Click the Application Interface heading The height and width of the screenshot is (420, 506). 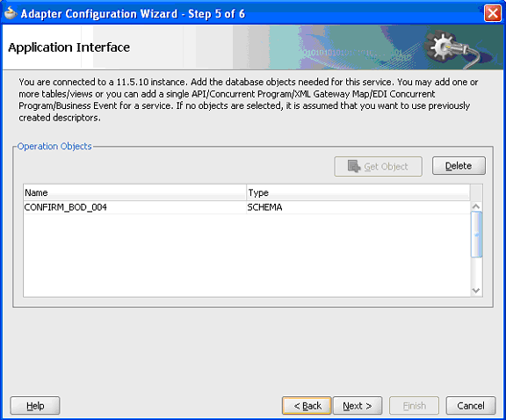(69, 47)
